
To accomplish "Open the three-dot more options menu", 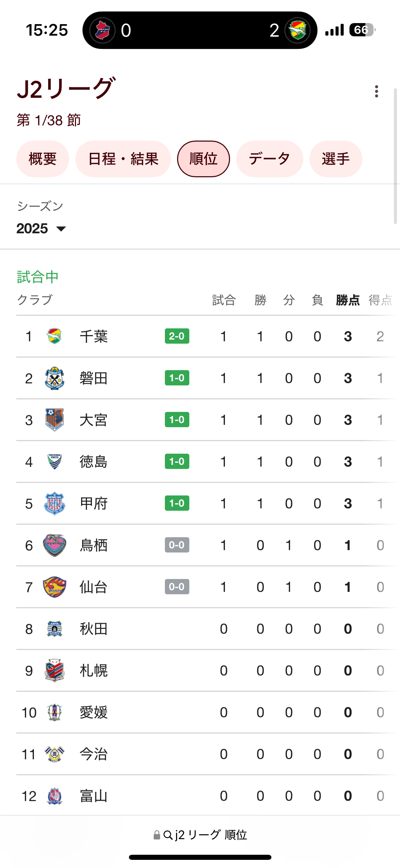I will (x=376, y=91).
